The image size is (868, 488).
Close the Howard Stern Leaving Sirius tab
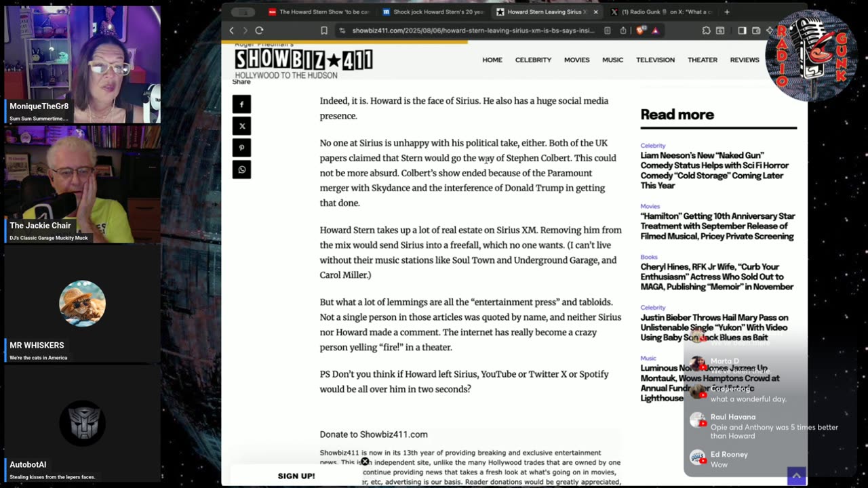[x=596, y=12]
